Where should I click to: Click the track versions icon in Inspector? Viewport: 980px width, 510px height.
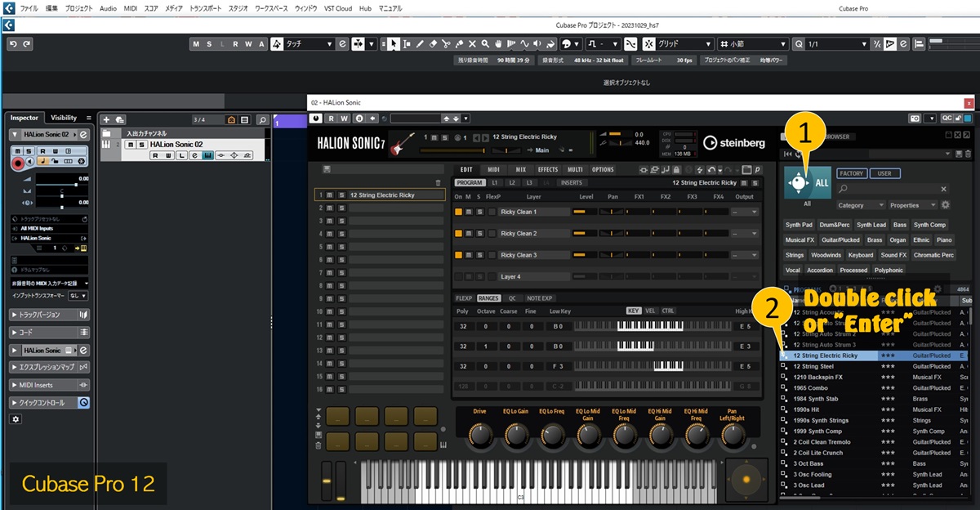point(83,315)
